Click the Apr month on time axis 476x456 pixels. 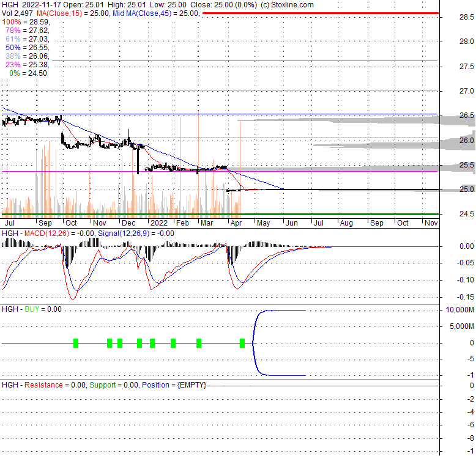(236, 223)
